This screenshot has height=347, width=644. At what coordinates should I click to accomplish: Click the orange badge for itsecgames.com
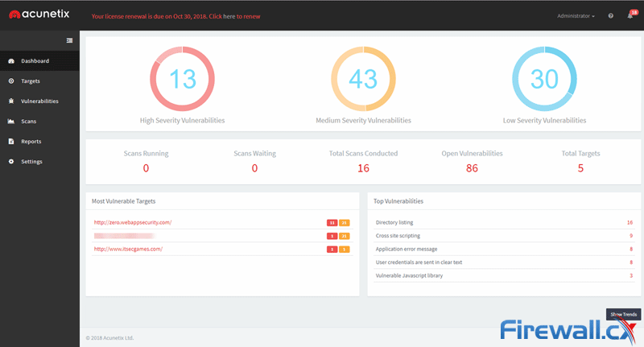tap(345, 250)
